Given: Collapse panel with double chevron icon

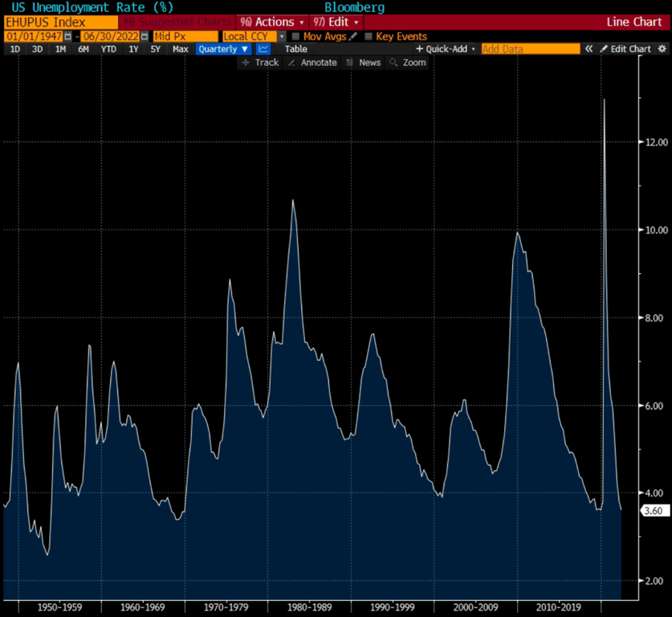Looking at the screenshot, I should click(589, 49).
